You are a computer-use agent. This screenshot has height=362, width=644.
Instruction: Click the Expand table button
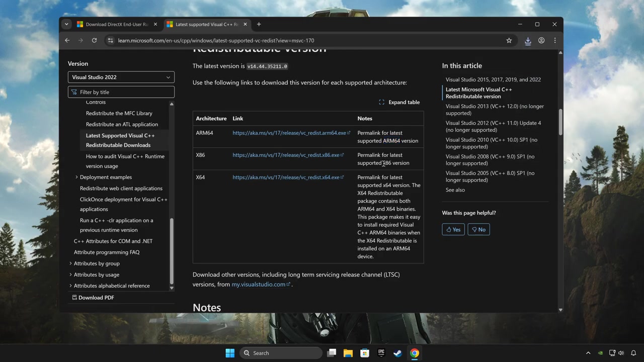click(x=399, y=102)
